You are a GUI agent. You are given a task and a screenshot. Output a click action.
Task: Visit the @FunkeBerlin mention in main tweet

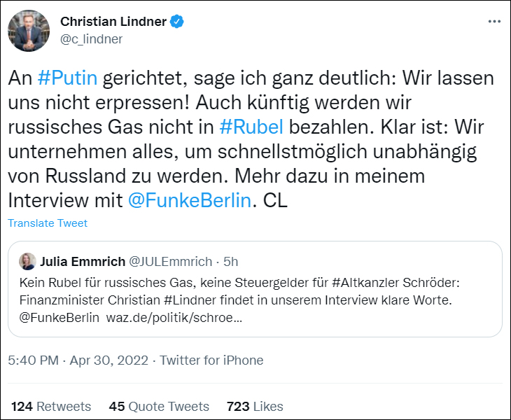point(188,201)
